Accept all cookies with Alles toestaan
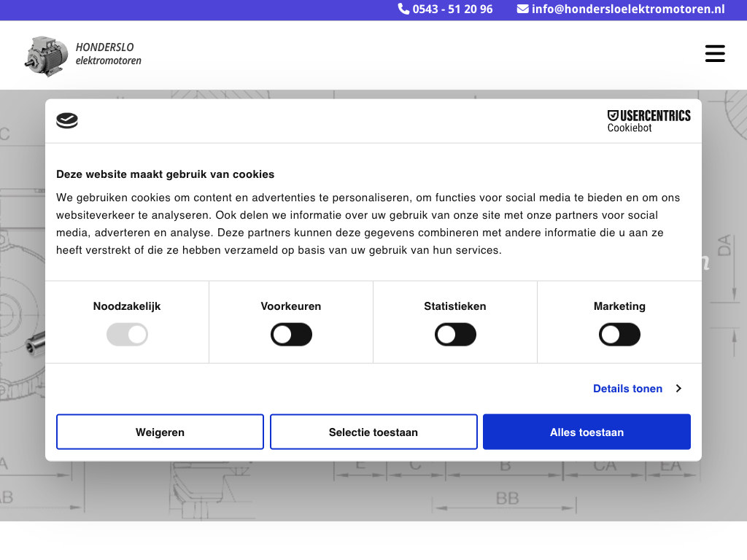Image resolution: width=747 pixels, height=560 pixels. coord(587,432)
